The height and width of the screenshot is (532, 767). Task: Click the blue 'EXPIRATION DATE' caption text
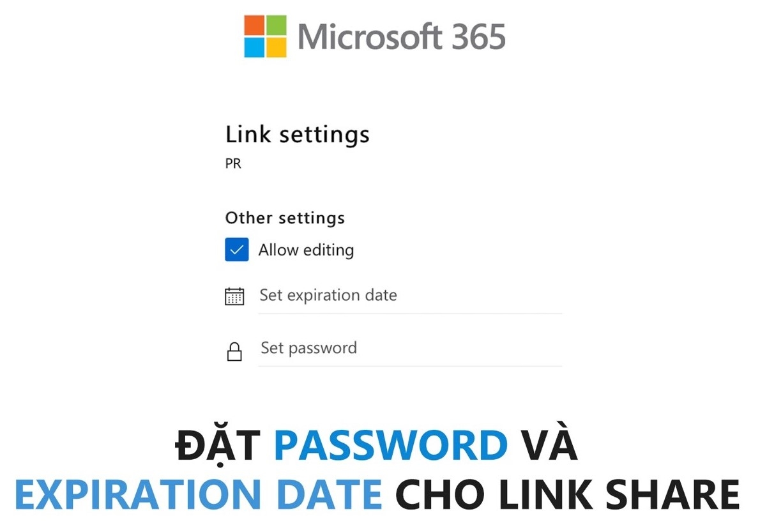tap(198, 494)
